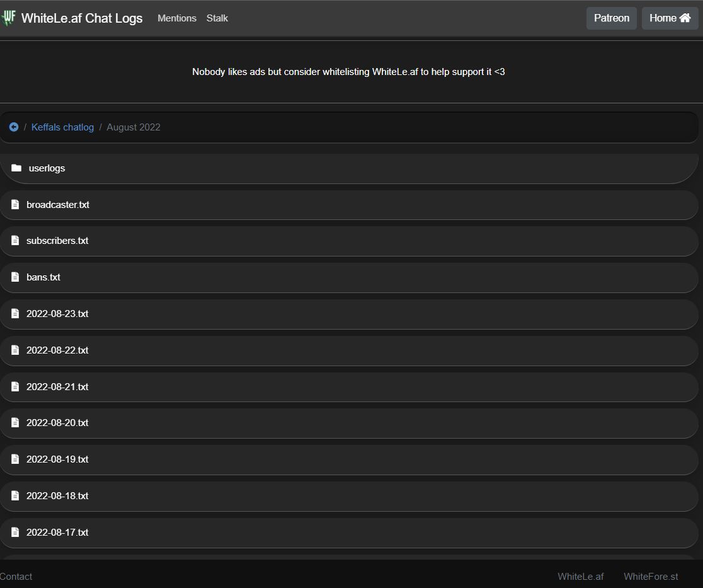Open the Patreon button
This screenshot has width=703, height=588.
click(612, 18)
